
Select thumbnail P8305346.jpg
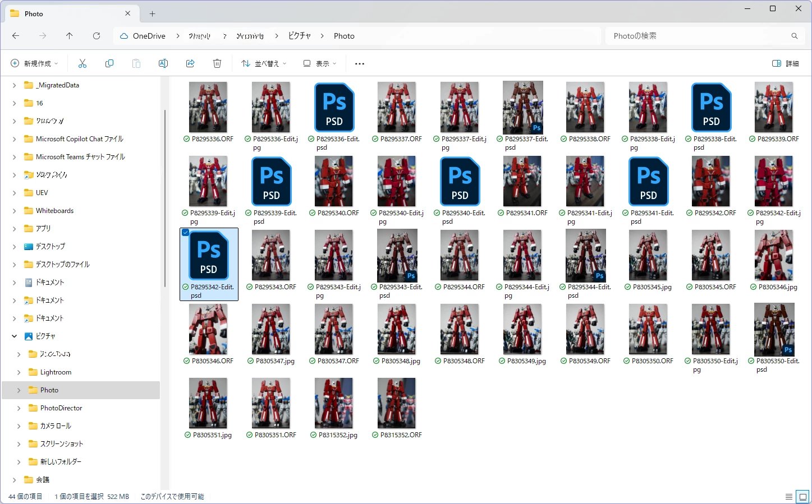[x=774, y=255]
